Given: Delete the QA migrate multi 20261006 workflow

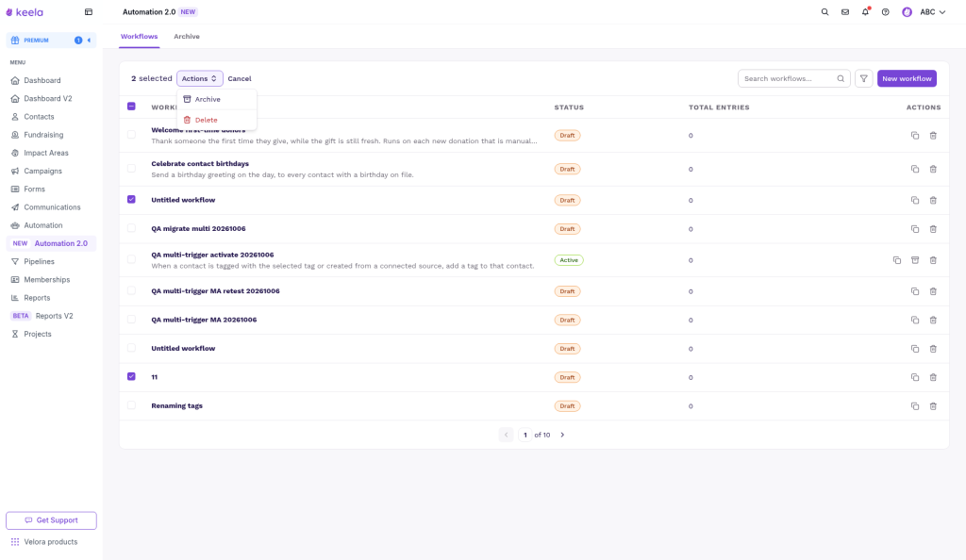Looking at the screenshot, I should coord(933,229).
